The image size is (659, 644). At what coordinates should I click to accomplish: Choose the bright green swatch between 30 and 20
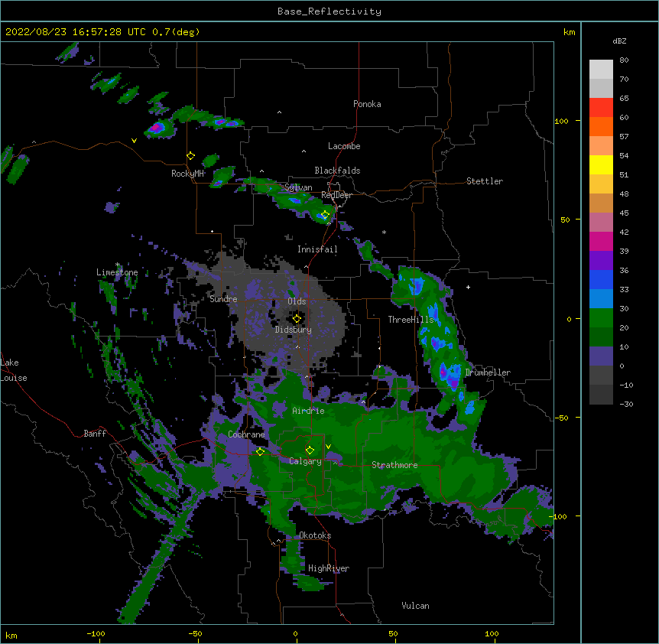601,318
